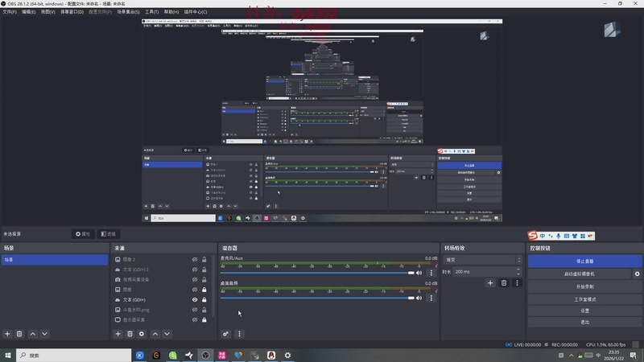Open transition properties dots menu
Screen dimensions: 644x362
pos(517,283)
